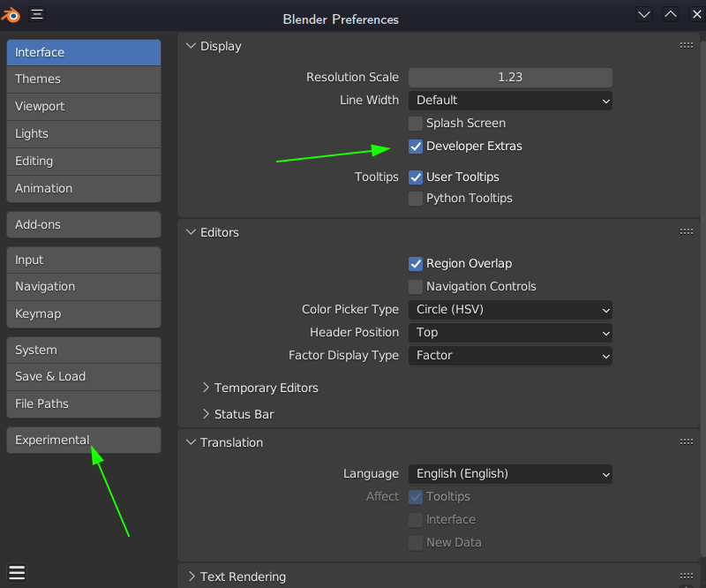Open the Save Preferences hamburger menu
The width and height of the screenshot is (706, 588).
17,572
